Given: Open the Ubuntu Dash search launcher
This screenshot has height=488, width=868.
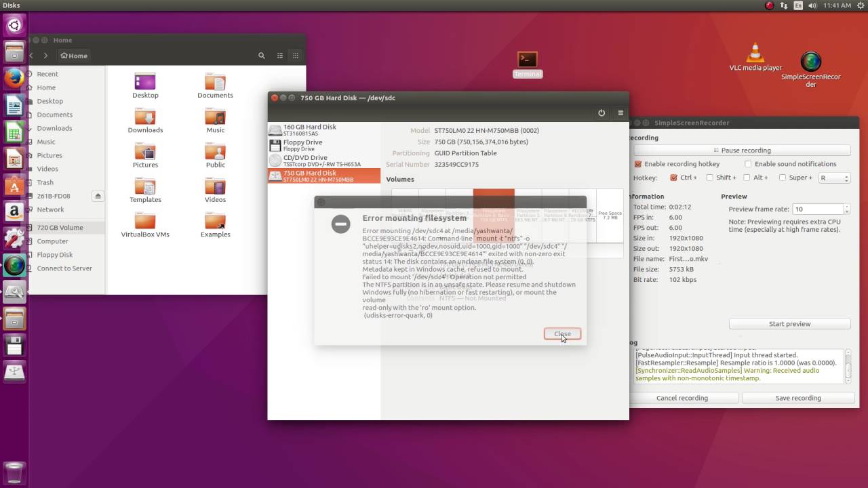Looking at the screenshot, I should coord(14,26).
